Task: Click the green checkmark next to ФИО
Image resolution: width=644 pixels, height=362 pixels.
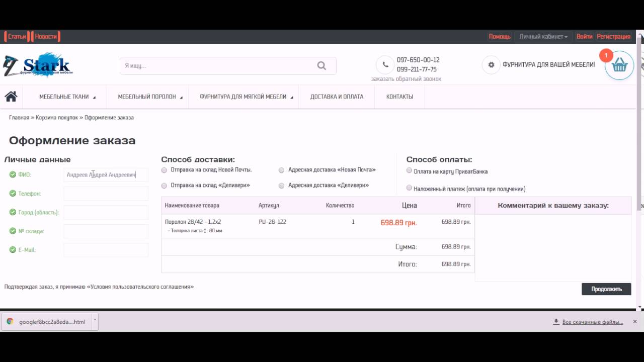Action: [13, 174]
